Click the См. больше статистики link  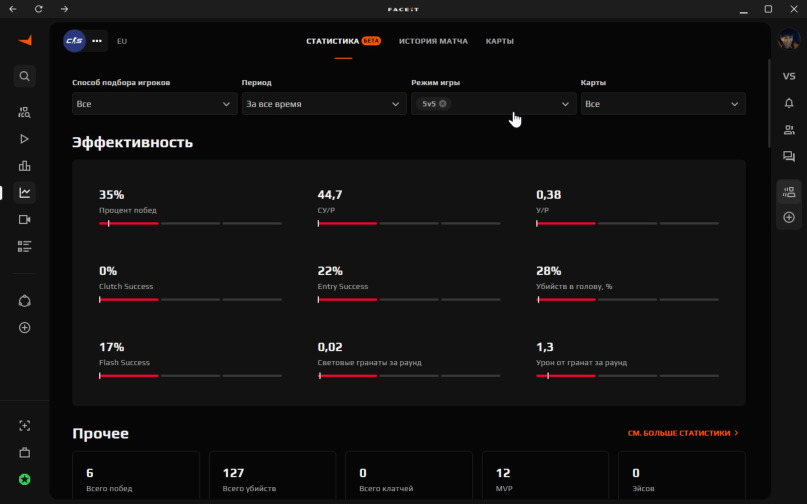click(x=683, y=433)
